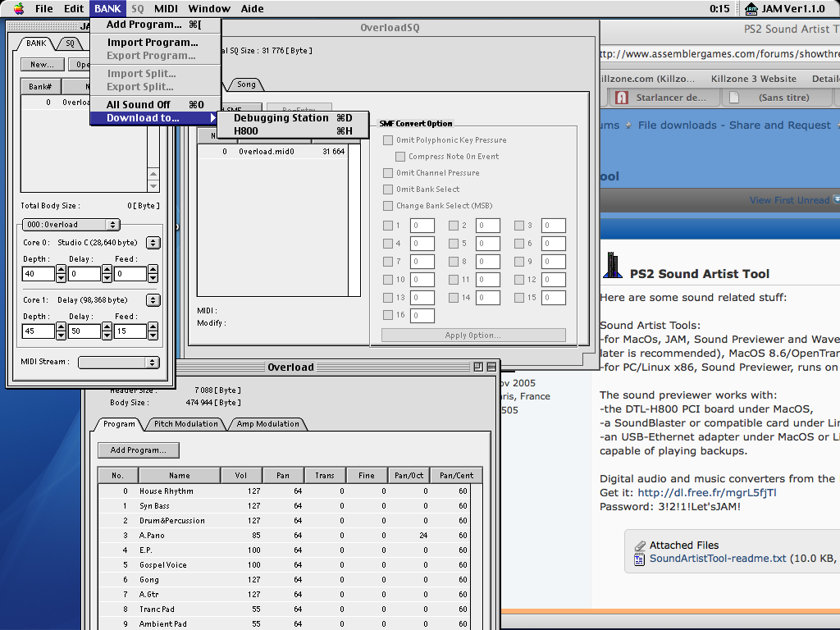Click the PS2 Sound Artist Tool post icon

(612, 266)
